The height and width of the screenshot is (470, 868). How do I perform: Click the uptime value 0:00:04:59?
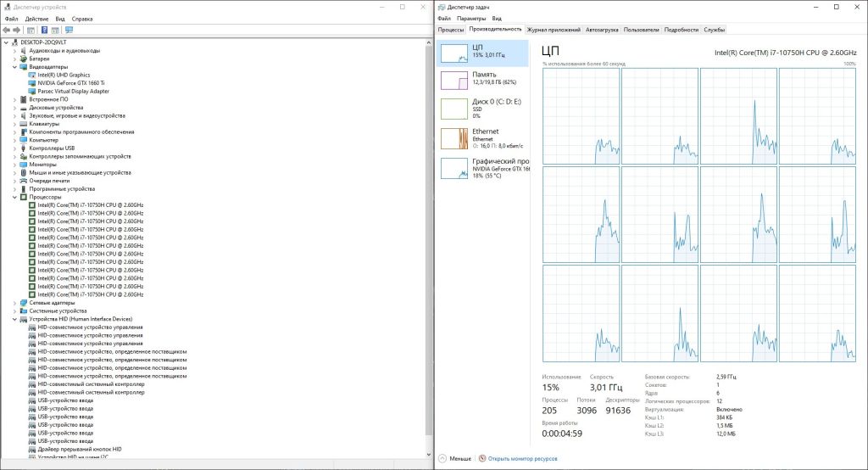tap(562, 434)
